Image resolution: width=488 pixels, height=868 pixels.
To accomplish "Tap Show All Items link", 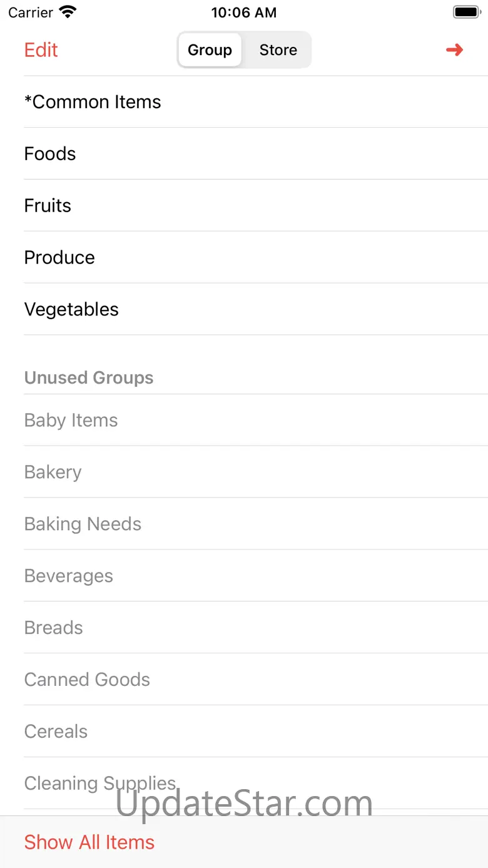I will [x=89, y=842].
